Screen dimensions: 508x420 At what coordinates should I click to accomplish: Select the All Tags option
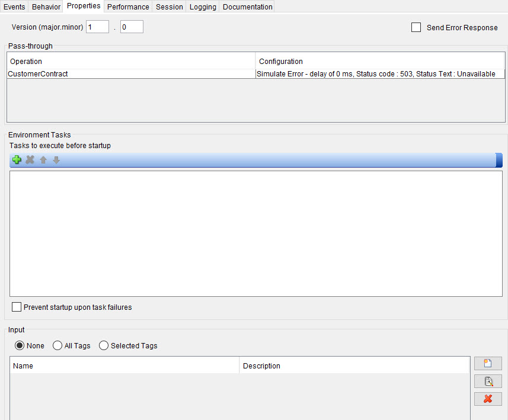click(57, 345)
